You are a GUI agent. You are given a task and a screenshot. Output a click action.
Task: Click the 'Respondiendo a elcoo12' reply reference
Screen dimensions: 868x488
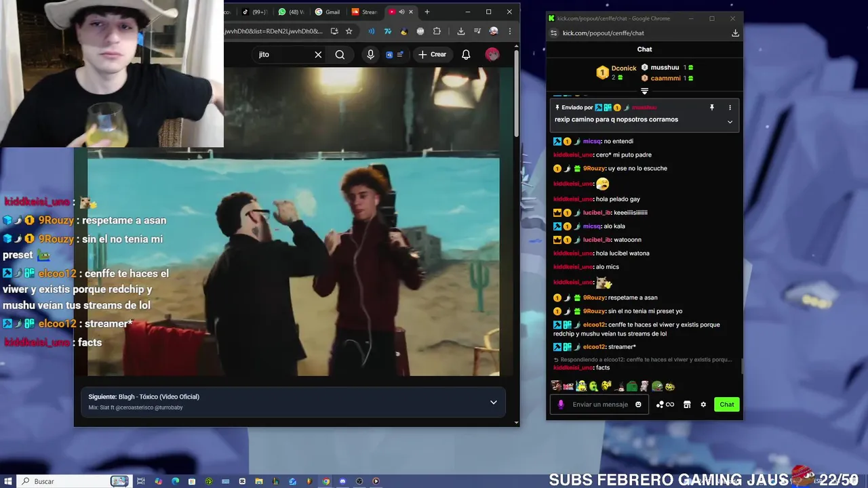(x=643, y=359)
